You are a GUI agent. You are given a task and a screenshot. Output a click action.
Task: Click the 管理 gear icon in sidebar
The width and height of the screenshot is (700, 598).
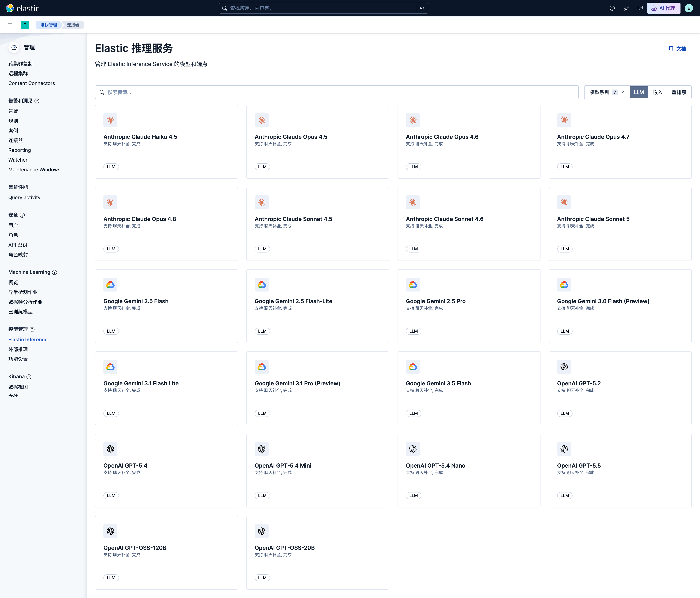tap(14, 47)
